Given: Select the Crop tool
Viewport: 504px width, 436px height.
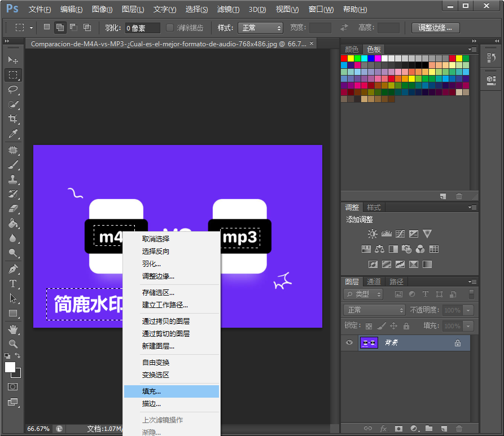Looking at the screenshot, I should [x=13, y=119].
